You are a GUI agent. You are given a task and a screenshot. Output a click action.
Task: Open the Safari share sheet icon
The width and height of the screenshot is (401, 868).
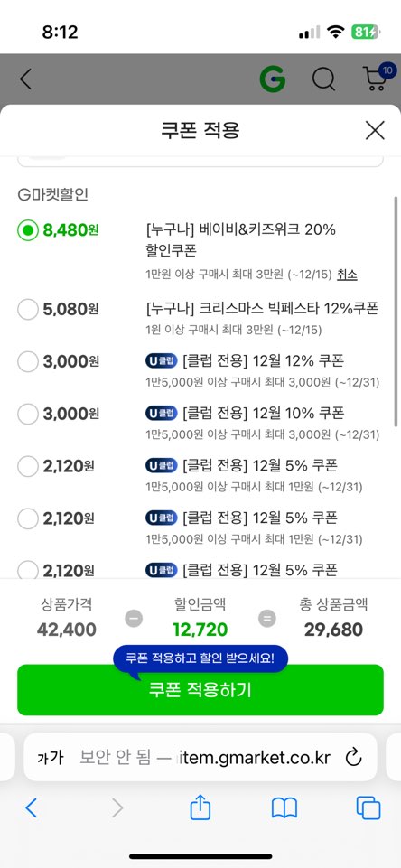tap(200, 807)
